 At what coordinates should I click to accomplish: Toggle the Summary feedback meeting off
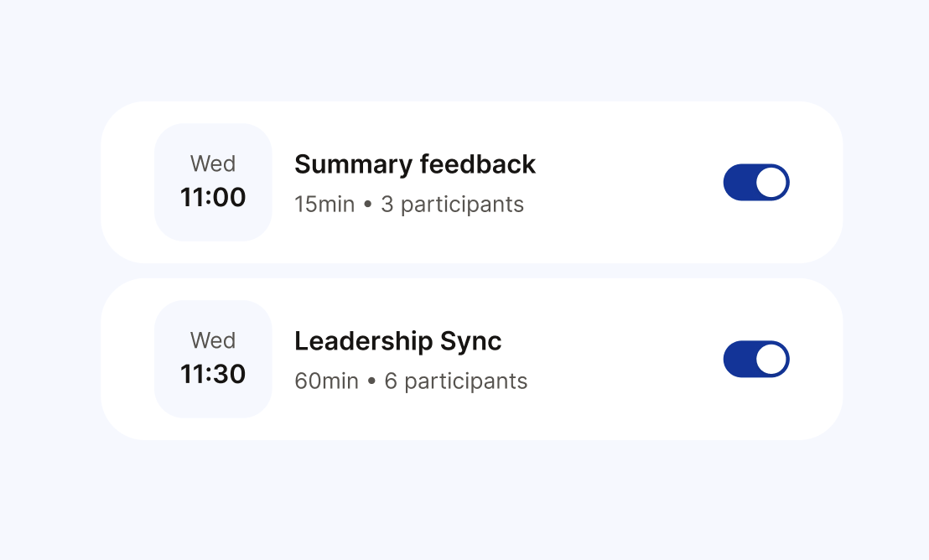tap(756, 182)
